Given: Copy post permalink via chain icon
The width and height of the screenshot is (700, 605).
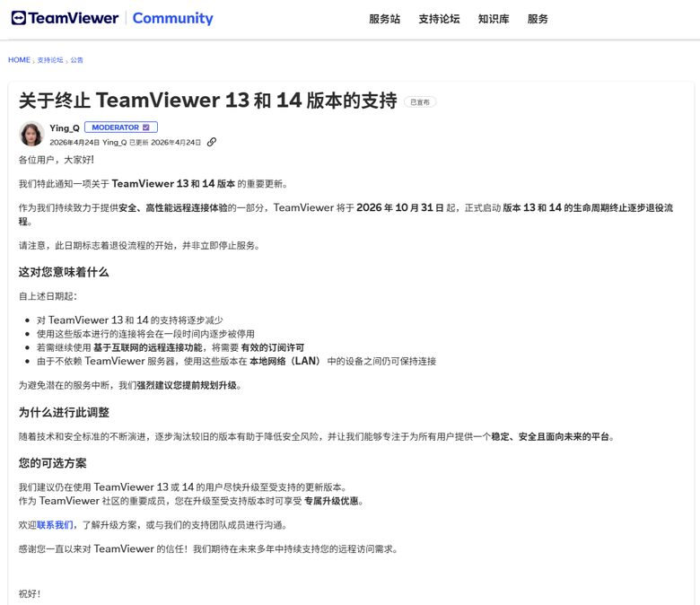Looking at the screenshot, I should [x=212, y=142].
